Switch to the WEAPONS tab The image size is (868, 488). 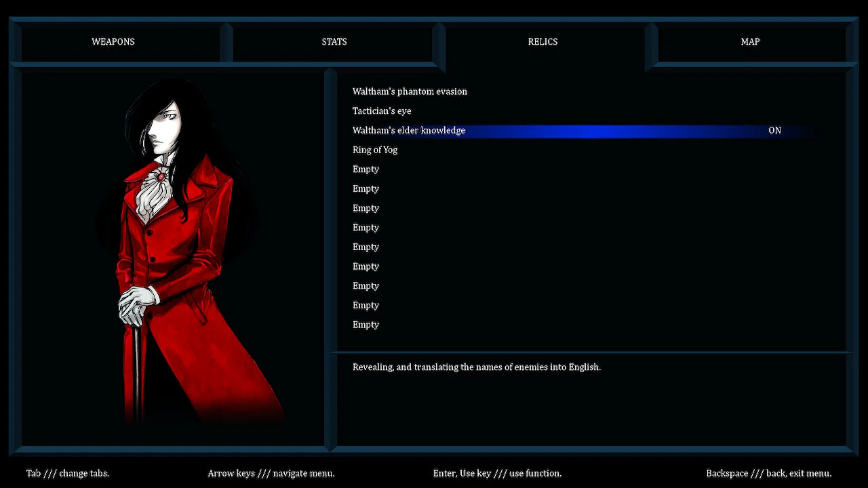pyautogui.click(x=113, y=41)
